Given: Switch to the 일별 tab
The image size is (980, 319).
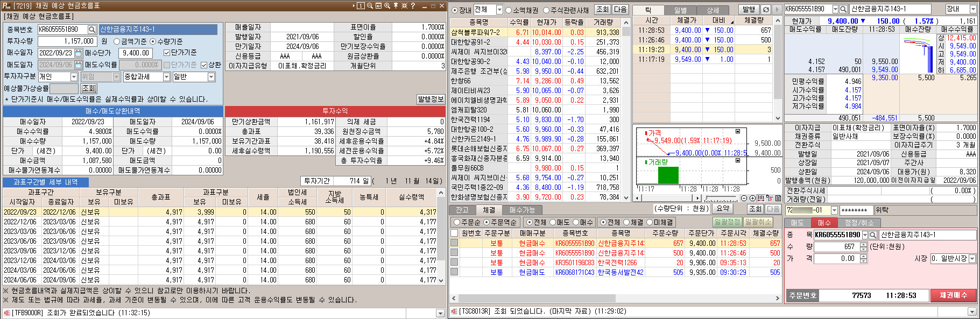Looking at the screenshot, I should point(680,10).
